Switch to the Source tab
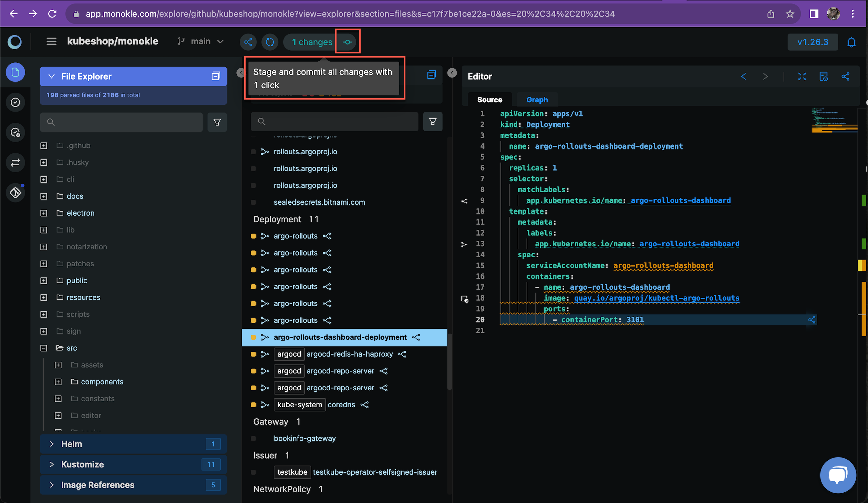The width and height of the screenshot is (868, 503). 489,100
